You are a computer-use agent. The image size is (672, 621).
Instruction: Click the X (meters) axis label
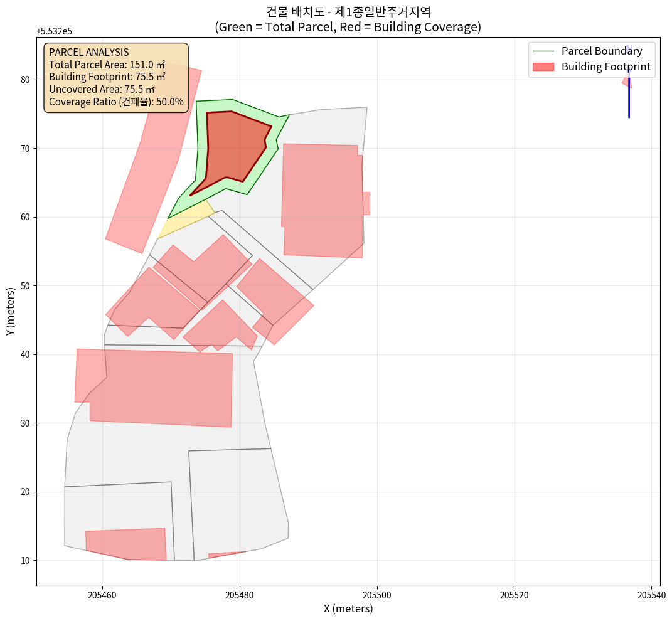click(x=348, y=608)
